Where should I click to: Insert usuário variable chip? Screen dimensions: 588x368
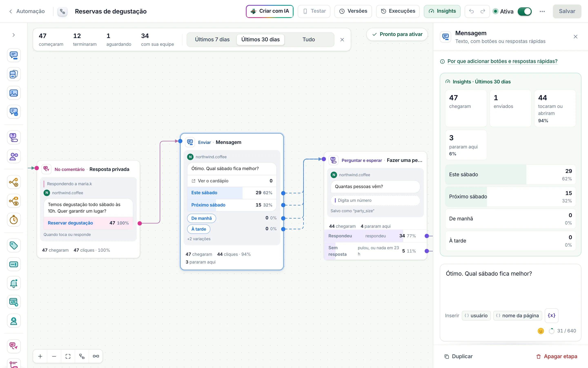476,316
